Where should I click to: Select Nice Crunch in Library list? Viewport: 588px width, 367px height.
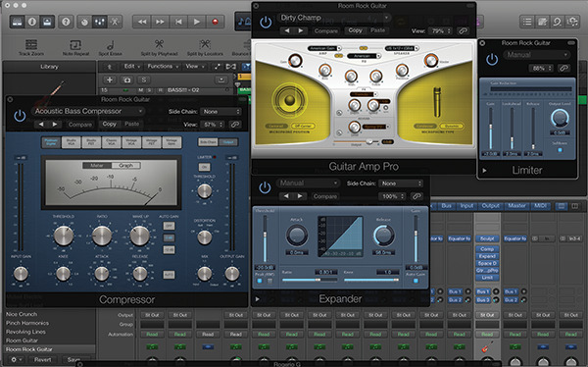tap(22, 314)
